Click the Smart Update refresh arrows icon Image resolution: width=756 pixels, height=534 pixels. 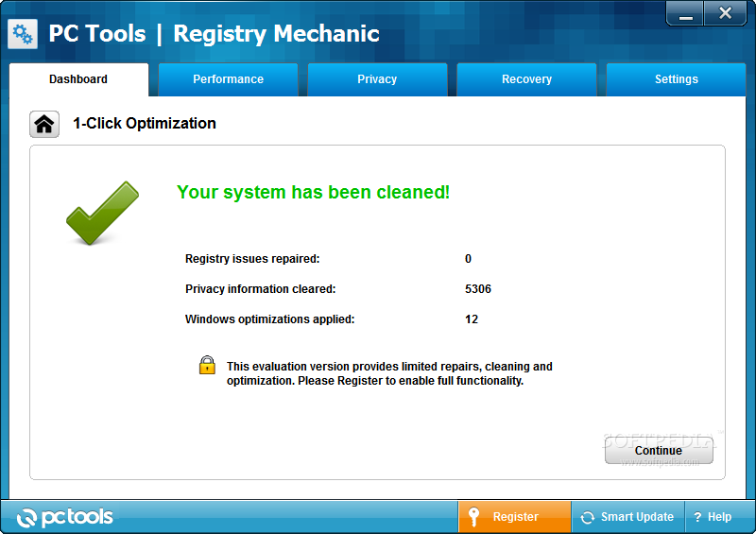587,517
